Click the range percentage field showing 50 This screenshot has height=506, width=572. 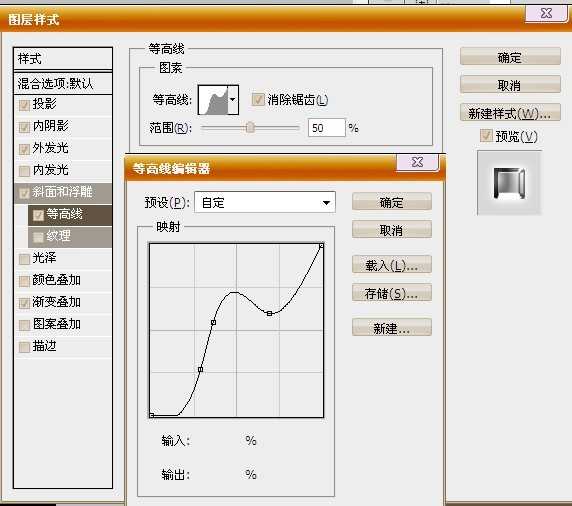click(326, 128)
